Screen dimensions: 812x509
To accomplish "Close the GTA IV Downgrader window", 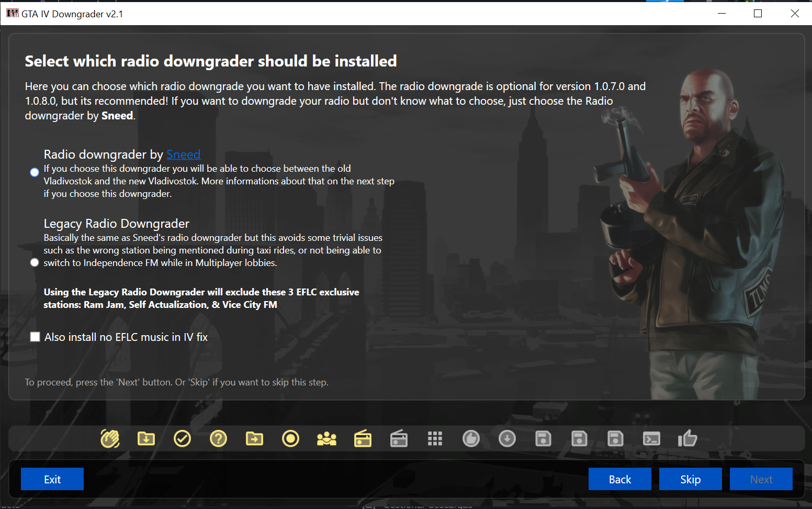I will point(794,13).
